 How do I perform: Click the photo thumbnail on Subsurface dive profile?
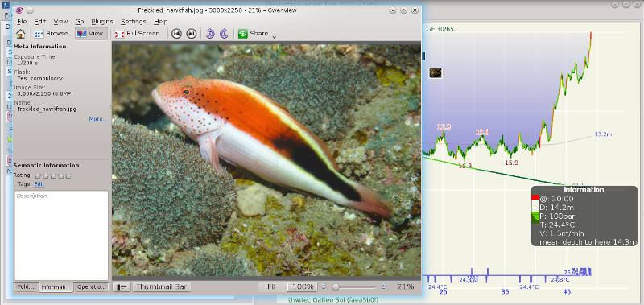point(436,73)
